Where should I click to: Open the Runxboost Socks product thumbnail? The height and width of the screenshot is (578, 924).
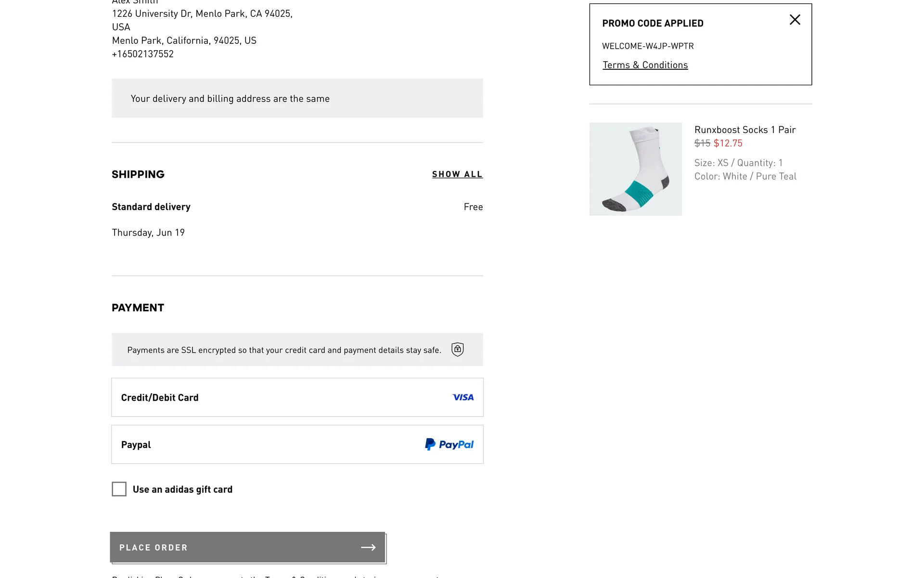pyautogui.click(x=635, y=169)
